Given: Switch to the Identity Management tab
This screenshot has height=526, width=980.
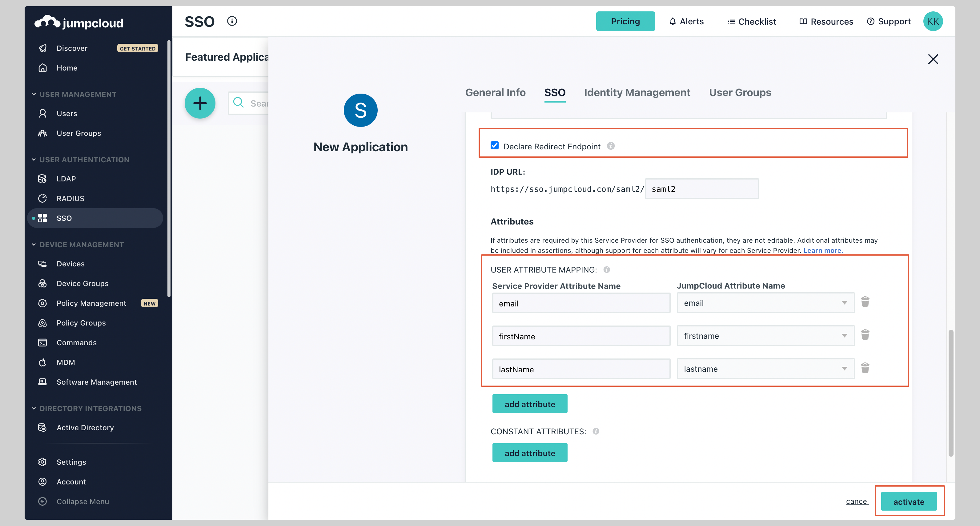Looking at the screenshot, I should tap(637, 92).
